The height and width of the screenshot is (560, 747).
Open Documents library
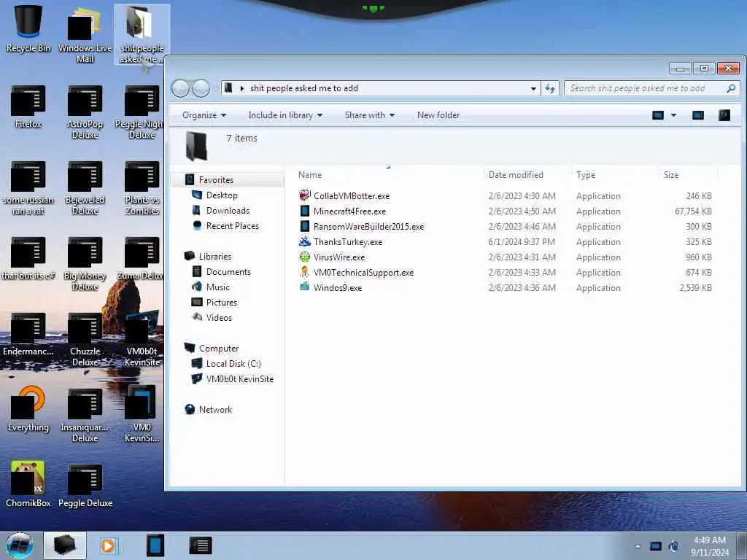click(228, 271)
